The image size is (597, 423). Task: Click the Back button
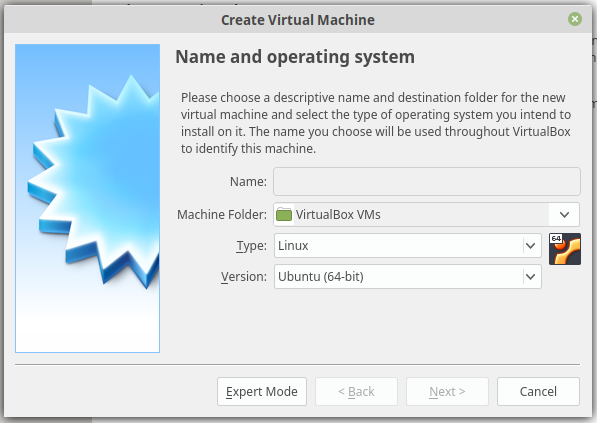pos(356,391)
